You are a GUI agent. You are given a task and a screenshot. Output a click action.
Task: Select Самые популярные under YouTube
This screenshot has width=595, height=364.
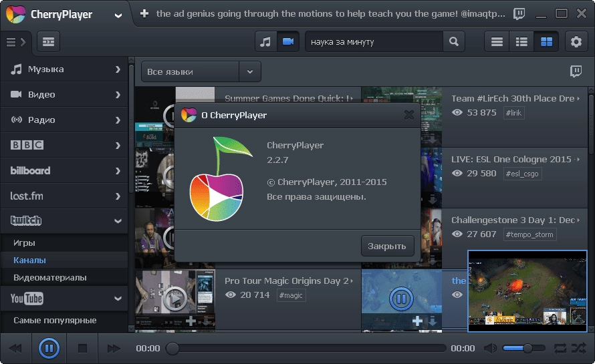pyautogui.click(x=64, y=321)
